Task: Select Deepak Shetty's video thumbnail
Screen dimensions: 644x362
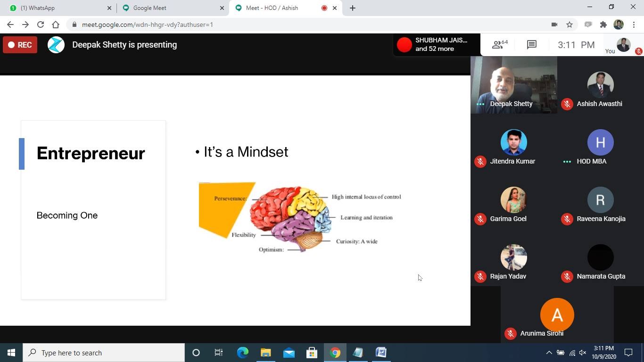Action: coord(514,85)
